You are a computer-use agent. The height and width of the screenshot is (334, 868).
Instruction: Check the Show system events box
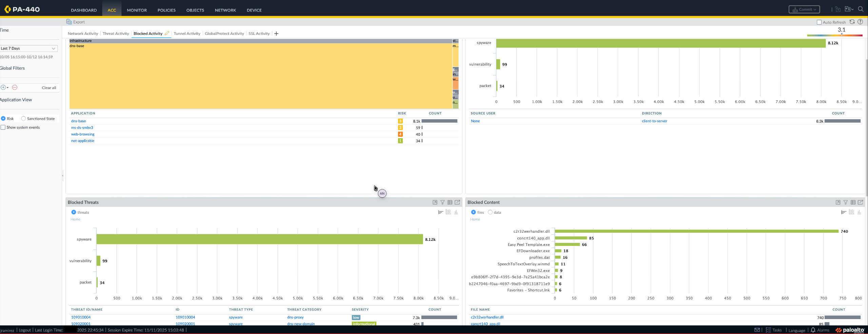coord(3,127)
